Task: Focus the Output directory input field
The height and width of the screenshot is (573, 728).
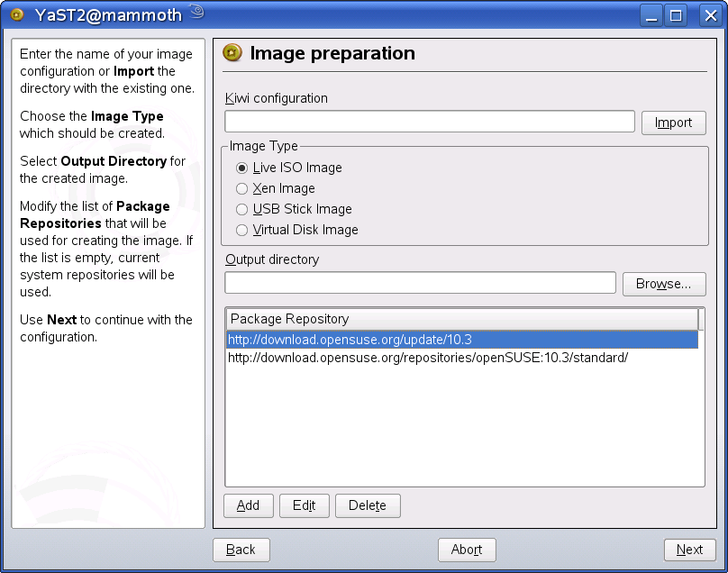Action: pyautogui.click(x=420, y=283)
